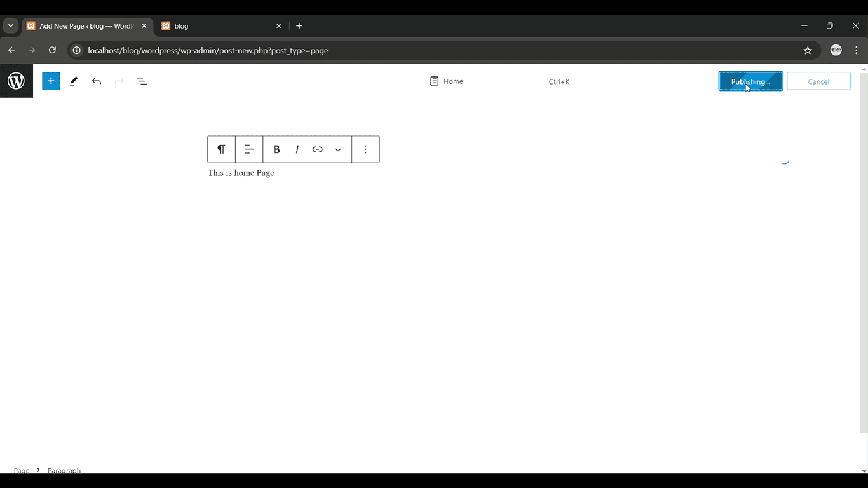Expand more rich text options chevron
The height and width of the screenshot is (488, 868).
(338, 149)
